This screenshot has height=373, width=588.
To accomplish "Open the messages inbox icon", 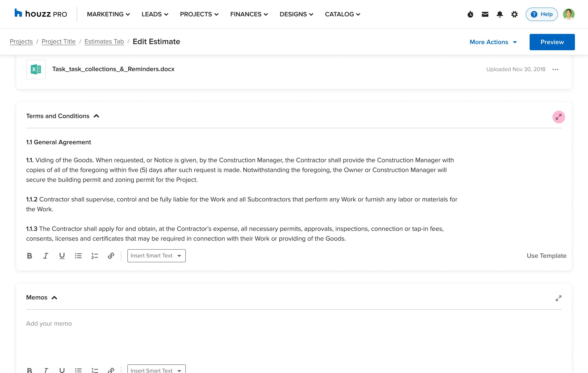I will click(485, 14).
